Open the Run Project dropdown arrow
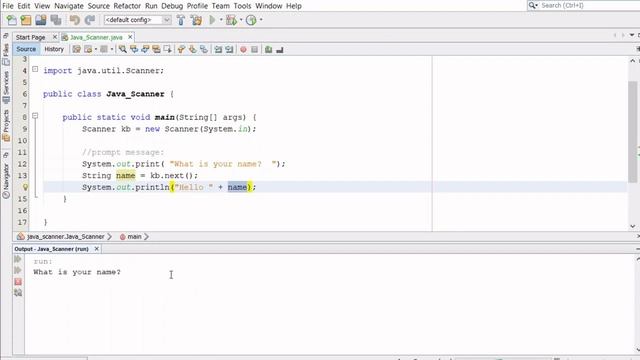The height and width of the screenshot is (360, 640). 221,20
